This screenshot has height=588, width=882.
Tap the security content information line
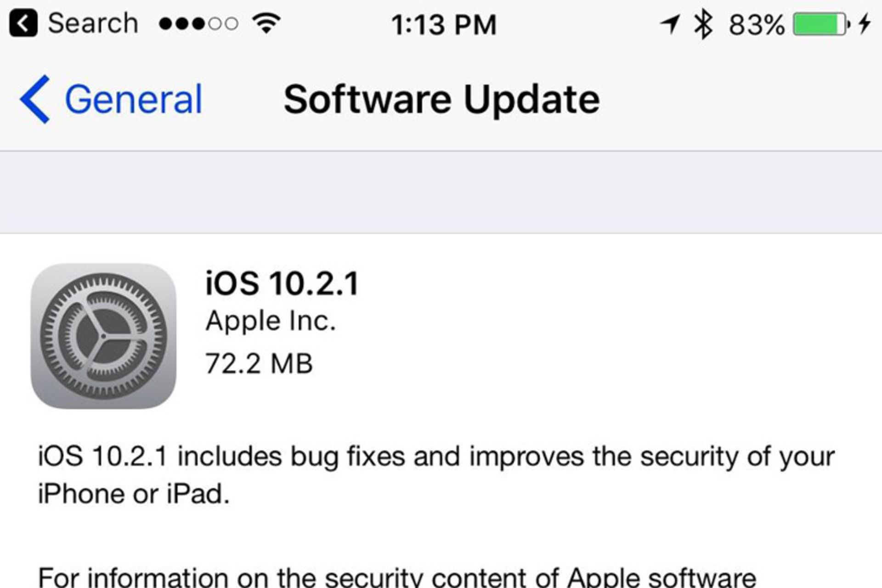click(x=397, y=577)
